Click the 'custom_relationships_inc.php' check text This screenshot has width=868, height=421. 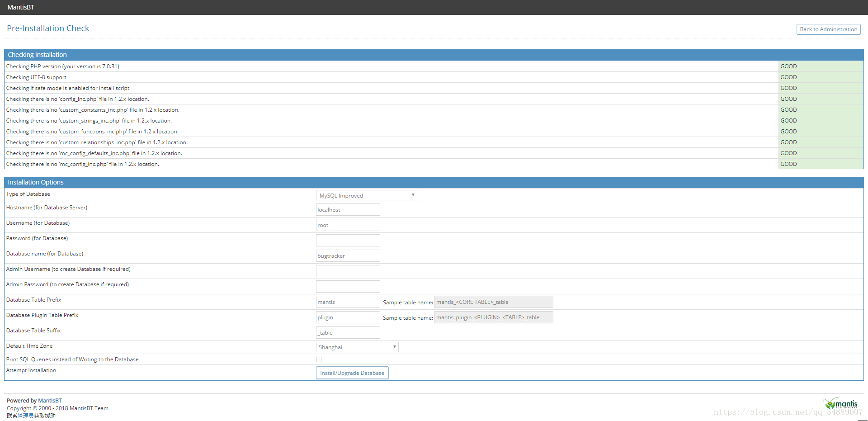click(x=97, y=142)
